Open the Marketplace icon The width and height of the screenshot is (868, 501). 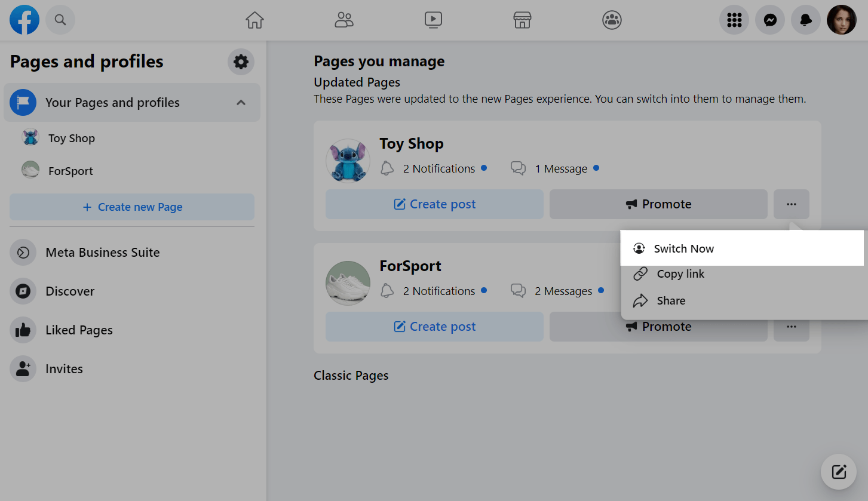click(522, 20)
